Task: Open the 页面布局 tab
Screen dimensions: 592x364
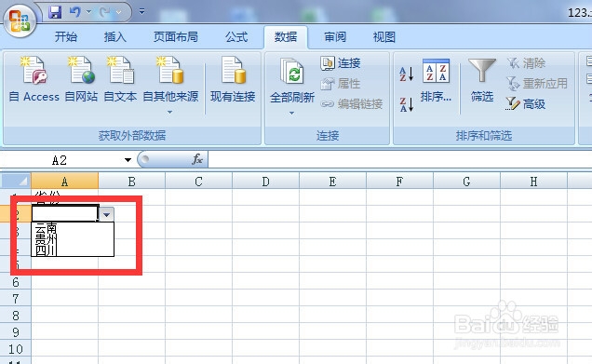Action: pyautogui.click(x=176, y=36)
